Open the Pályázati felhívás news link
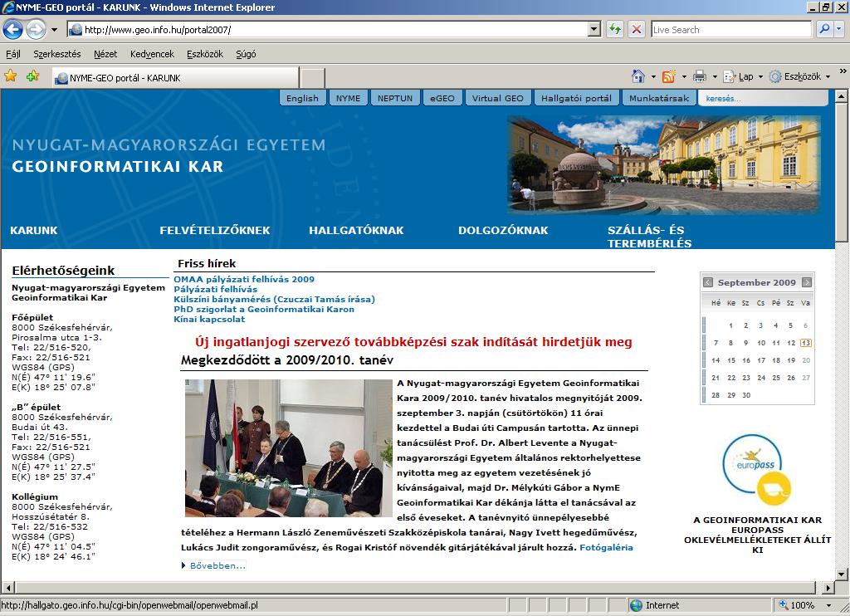Viewport: 850px width, 616px height. click(x=215, y=289)
